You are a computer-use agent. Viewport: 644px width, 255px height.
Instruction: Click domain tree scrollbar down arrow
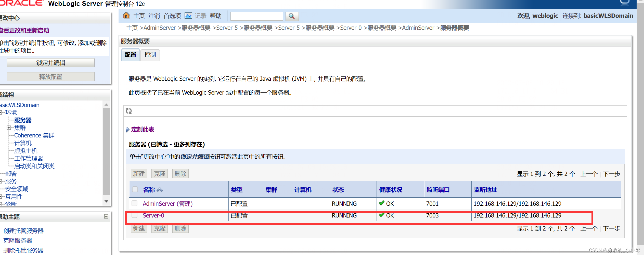click(x=107, y=201)
